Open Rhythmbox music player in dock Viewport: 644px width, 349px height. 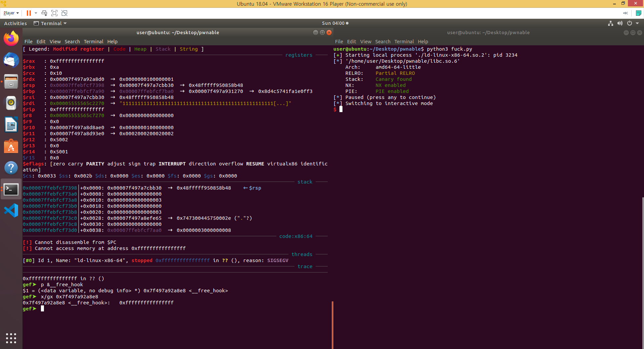coord(11,103)
